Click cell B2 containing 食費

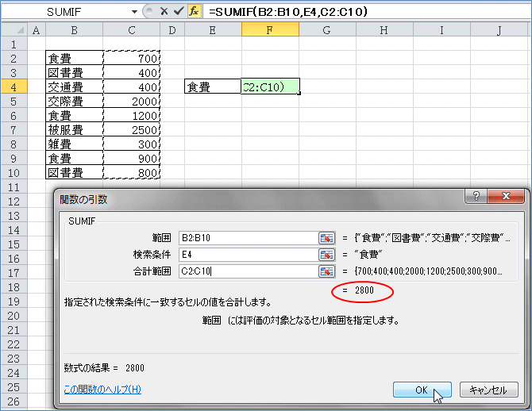coord(75,59)
